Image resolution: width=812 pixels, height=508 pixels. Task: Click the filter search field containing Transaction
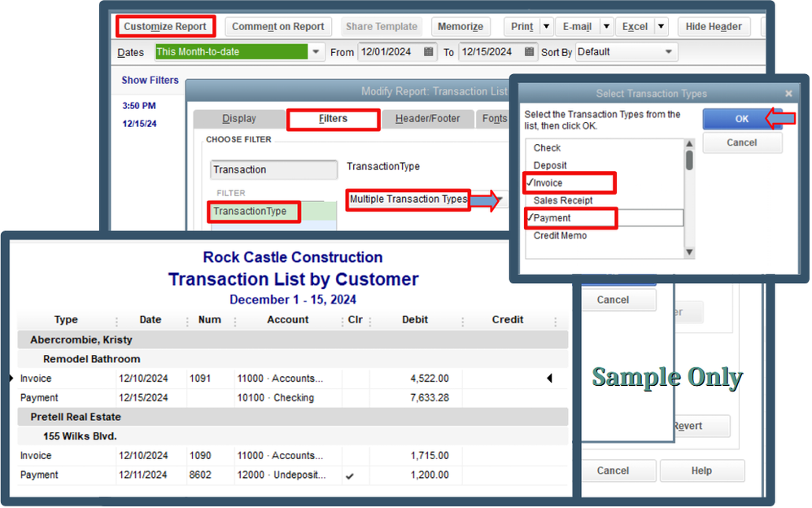pyautogui.click(x=274, y=170)
